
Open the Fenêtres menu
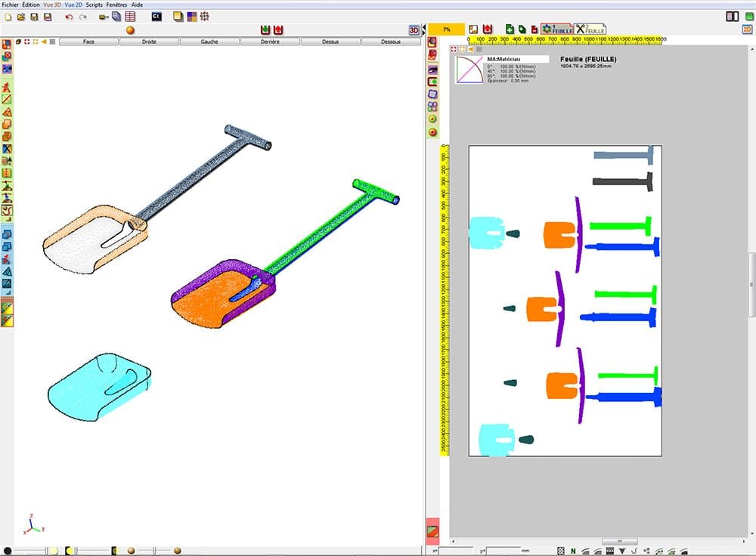117,5
